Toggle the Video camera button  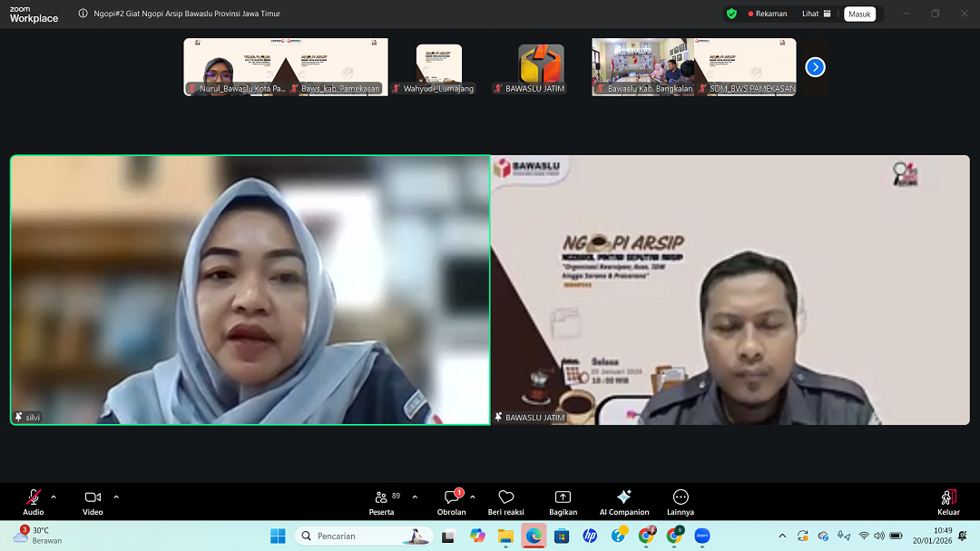click(93, 502)
